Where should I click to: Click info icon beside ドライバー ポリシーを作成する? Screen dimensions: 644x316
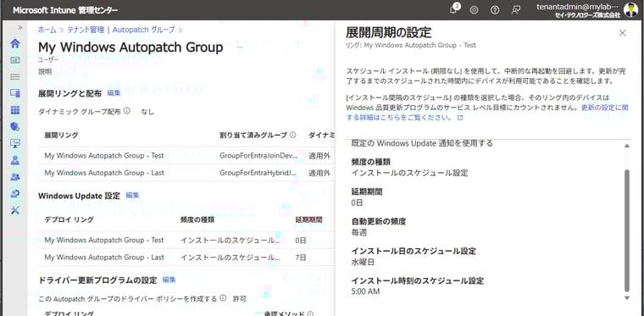tap(223, 298)
